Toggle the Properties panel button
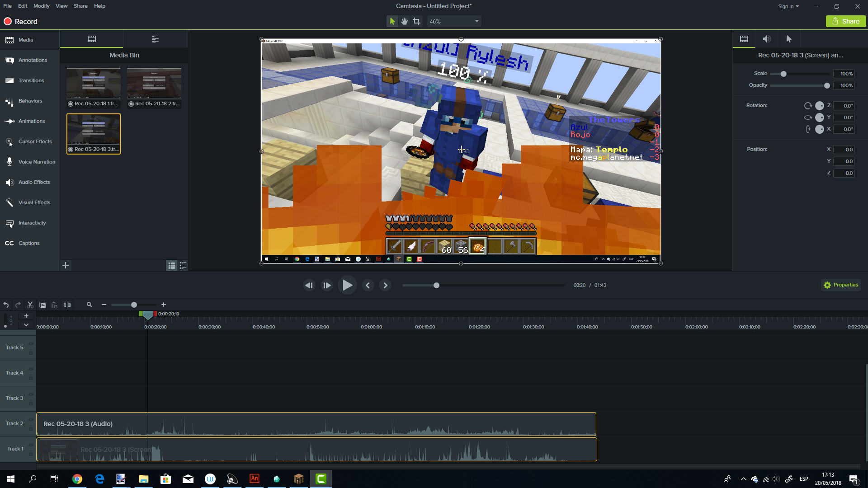 tap(841, 285)
